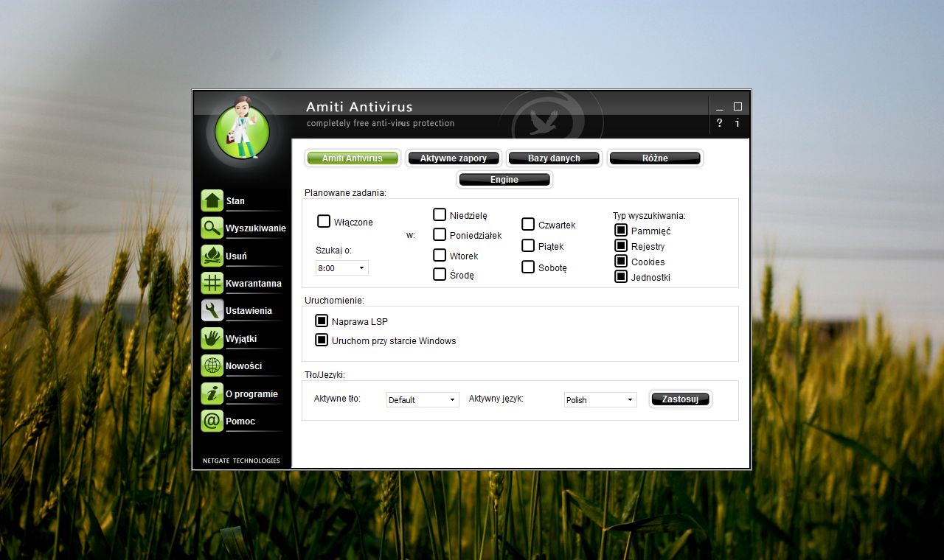
Task: Toggle the Naprawa LSP checkbox
Action: click(x=322, y=321)
